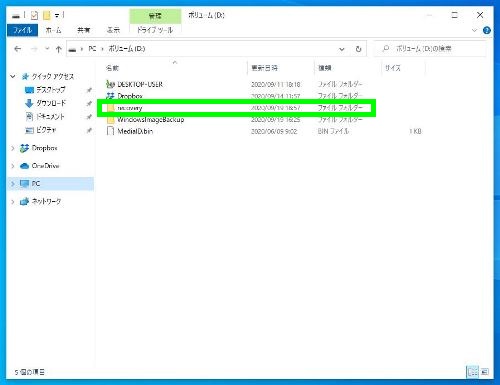Sort by the 名前 column header
500x385 pixels.
point(112,68)
